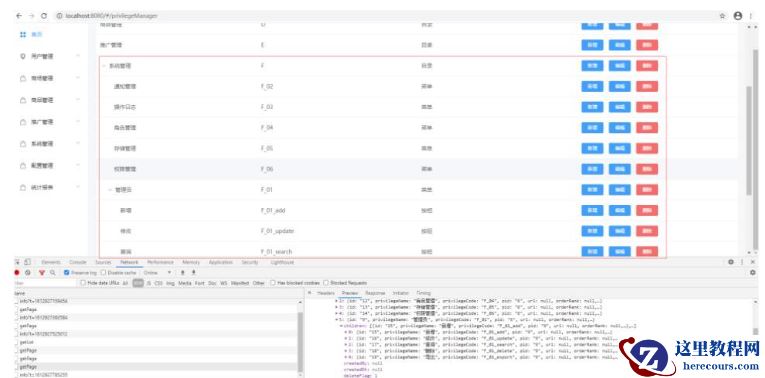The height and width of the screenshot is (378, 765).
Task: Expand 用户管理 sidebar menu chevron
Action: [78, 57]
